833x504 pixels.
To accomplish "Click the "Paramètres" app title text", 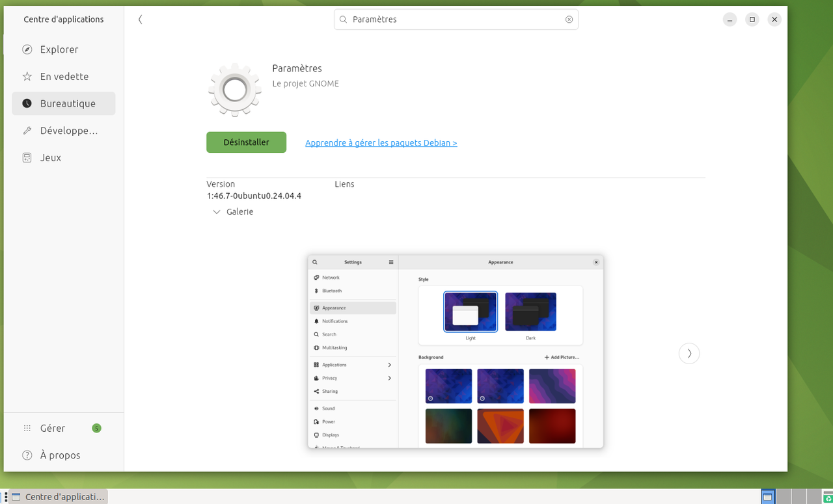I will [297, 68].
